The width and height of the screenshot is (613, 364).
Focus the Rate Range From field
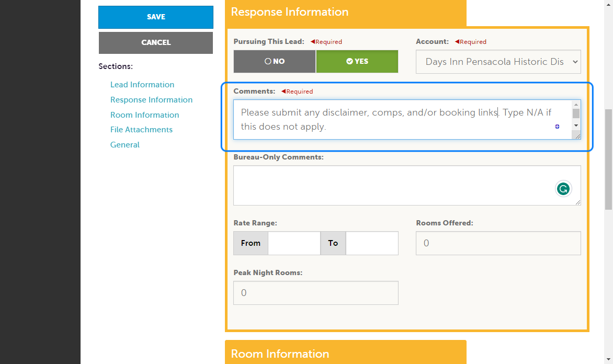click(294, 243)
